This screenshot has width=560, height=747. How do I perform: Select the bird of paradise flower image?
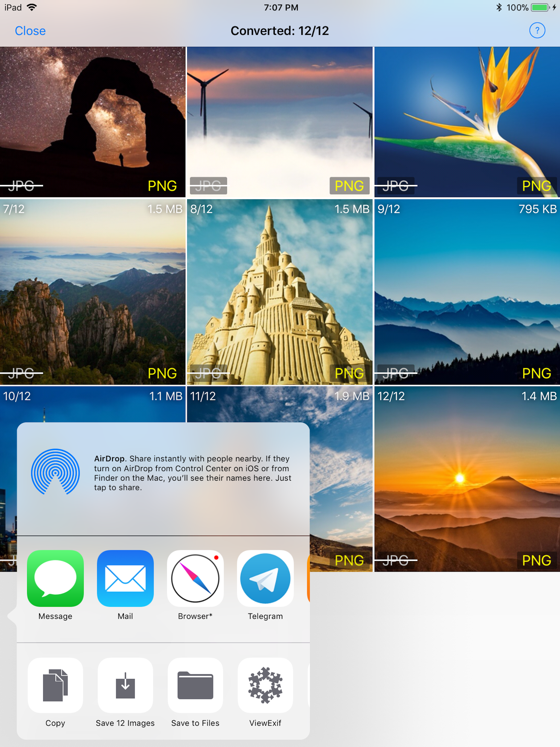pyautogui.click(x=467, y=122)
